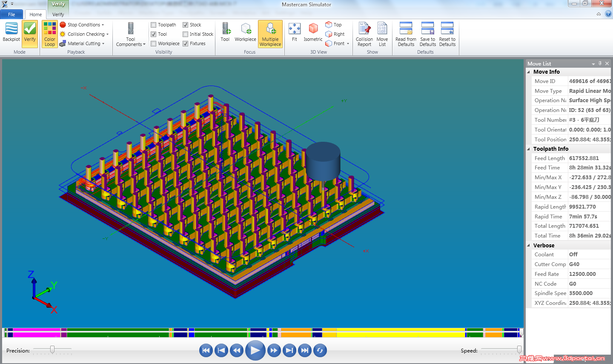613x364 pixels.
Task: Switch to Right view
Action: [335, 34]
